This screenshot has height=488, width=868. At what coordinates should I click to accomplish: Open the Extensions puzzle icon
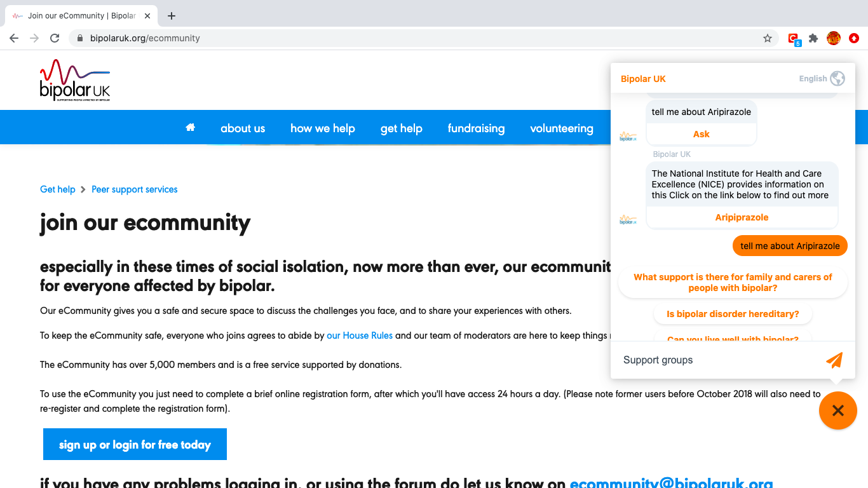(x=813, y=38)
